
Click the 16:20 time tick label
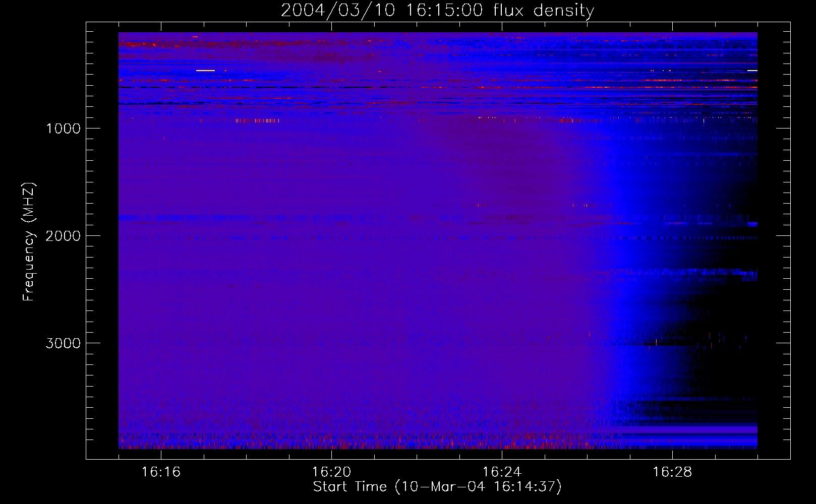331,472
